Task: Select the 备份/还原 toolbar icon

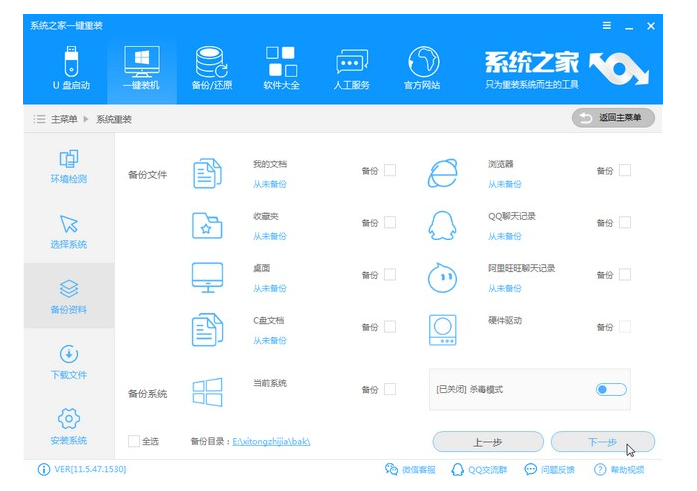Action: click(x=211, y=68)
